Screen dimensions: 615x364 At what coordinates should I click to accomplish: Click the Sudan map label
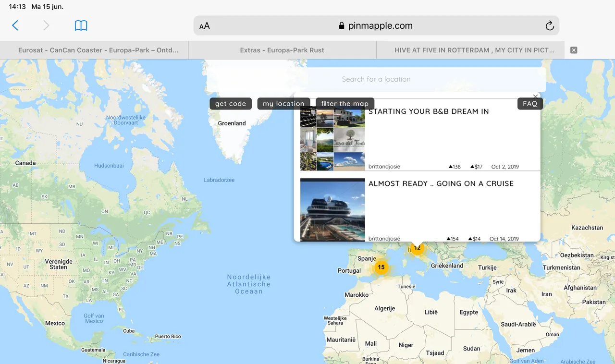[472, 349]
